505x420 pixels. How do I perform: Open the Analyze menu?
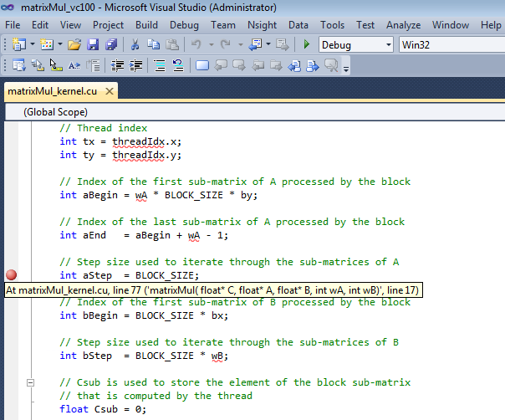[404, 25]
